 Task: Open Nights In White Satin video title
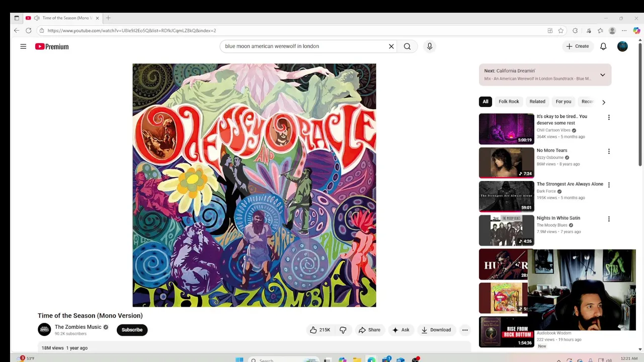[x=558, y=218]
